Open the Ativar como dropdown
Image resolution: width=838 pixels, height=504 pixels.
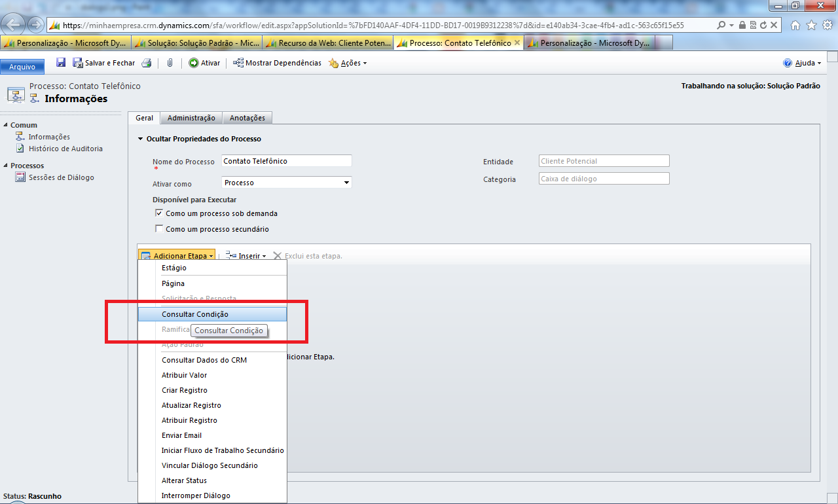(346, 183)
